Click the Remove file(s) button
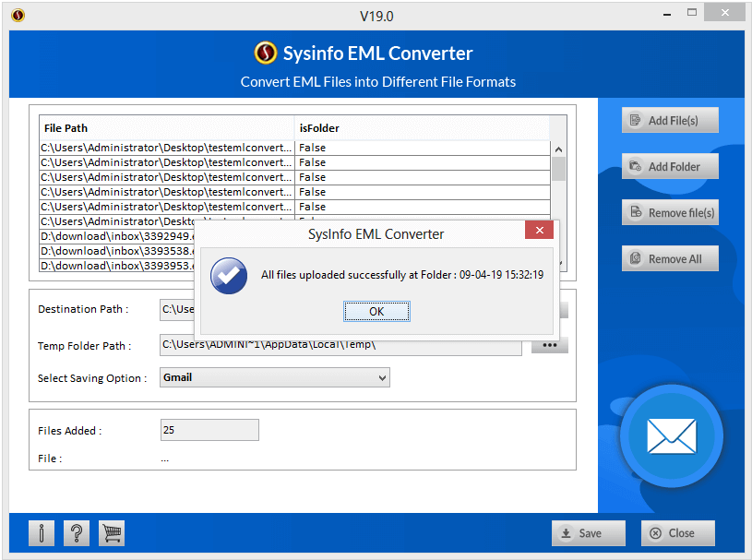The width and height of the screenshot is (752, 560). click(670, 212)
